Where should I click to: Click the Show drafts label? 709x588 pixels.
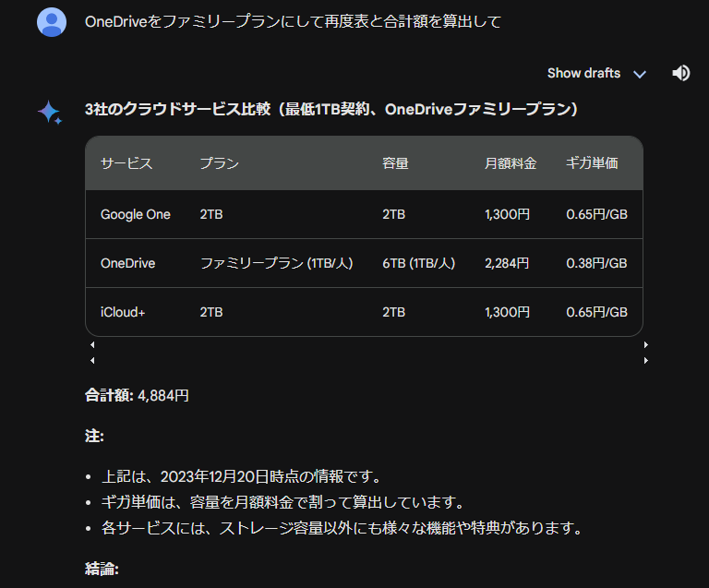pyautogui.click(x=583, y=73)
